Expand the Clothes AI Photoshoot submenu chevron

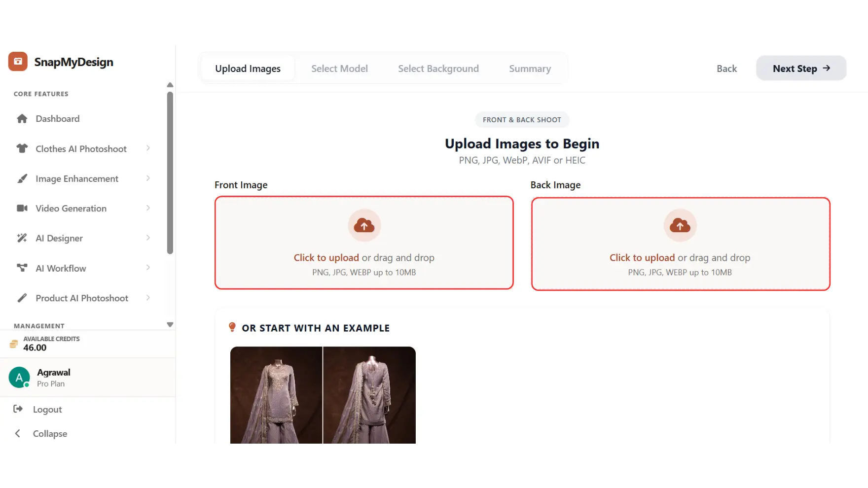[x=148, y=148]
